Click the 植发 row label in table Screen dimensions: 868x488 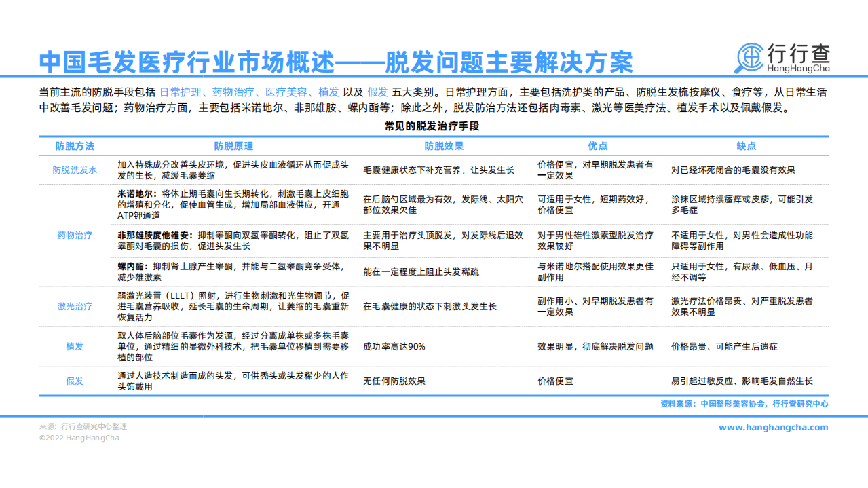click(73, 347)
